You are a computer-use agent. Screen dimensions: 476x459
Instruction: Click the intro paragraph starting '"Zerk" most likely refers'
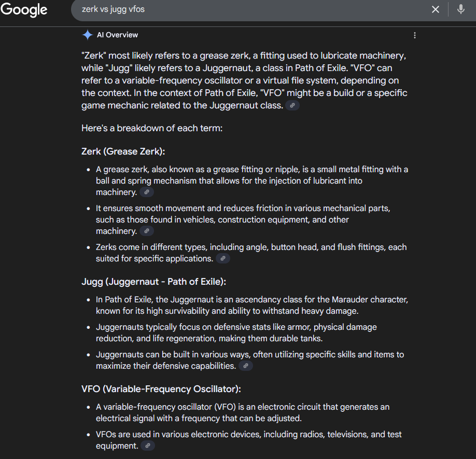244,80
